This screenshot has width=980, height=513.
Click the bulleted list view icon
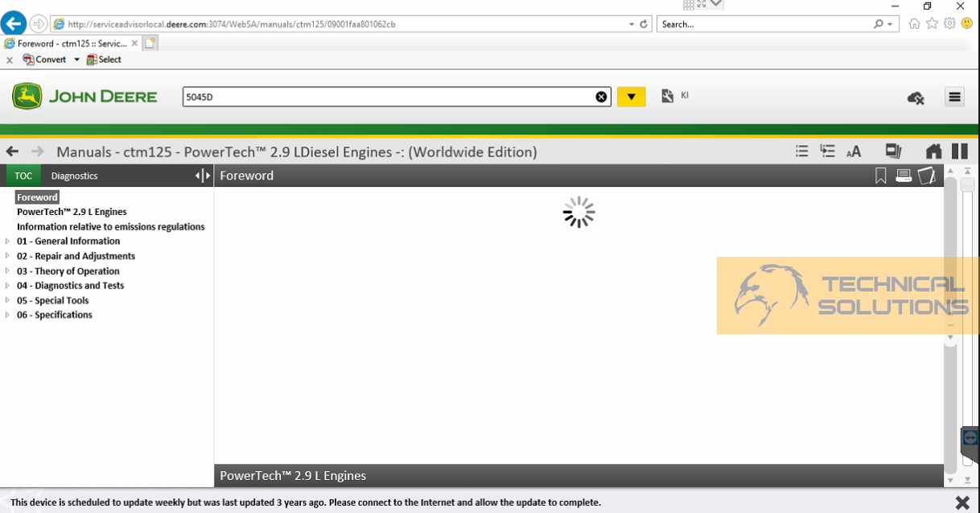[x=801, y=151]
